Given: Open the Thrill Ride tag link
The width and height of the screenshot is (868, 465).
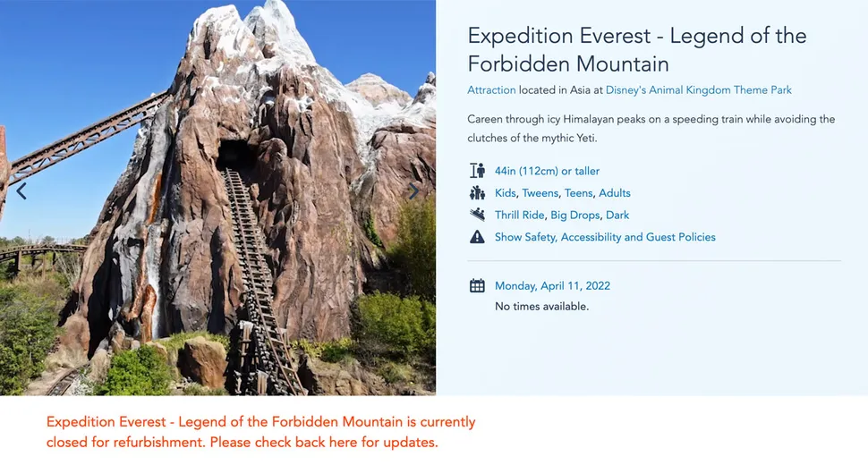Looking at the screenshot, I should 519,215.
